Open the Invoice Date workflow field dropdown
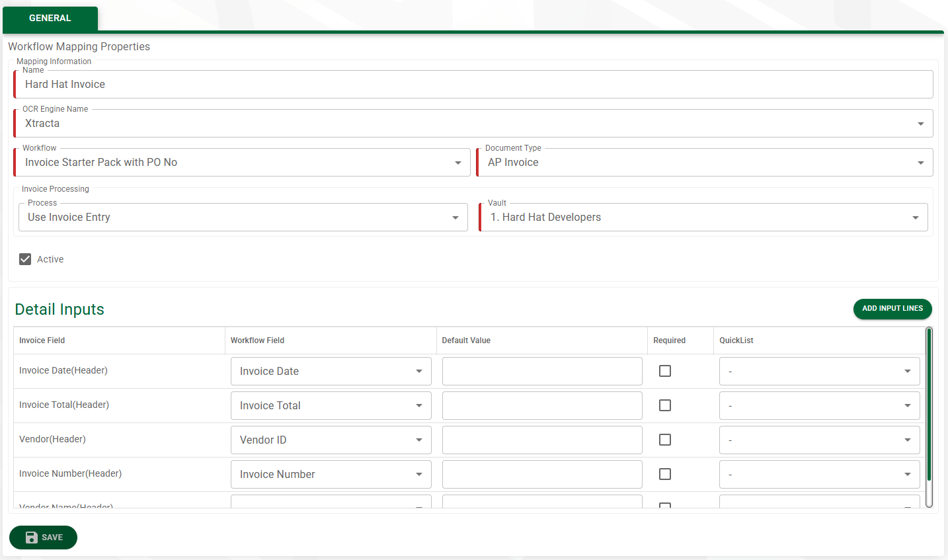Screen dimensions: 948x560 pyautogui.click(x=331, y=372)
